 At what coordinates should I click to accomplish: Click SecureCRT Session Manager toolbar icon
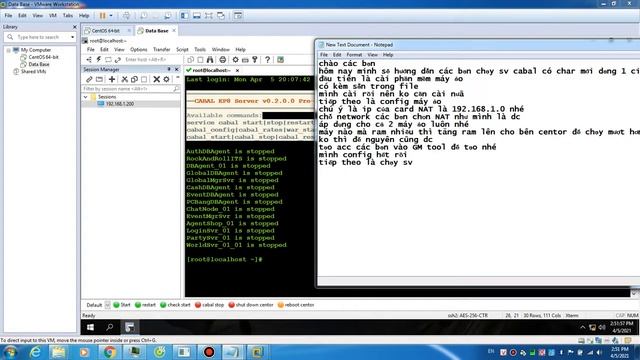(89, 60)
